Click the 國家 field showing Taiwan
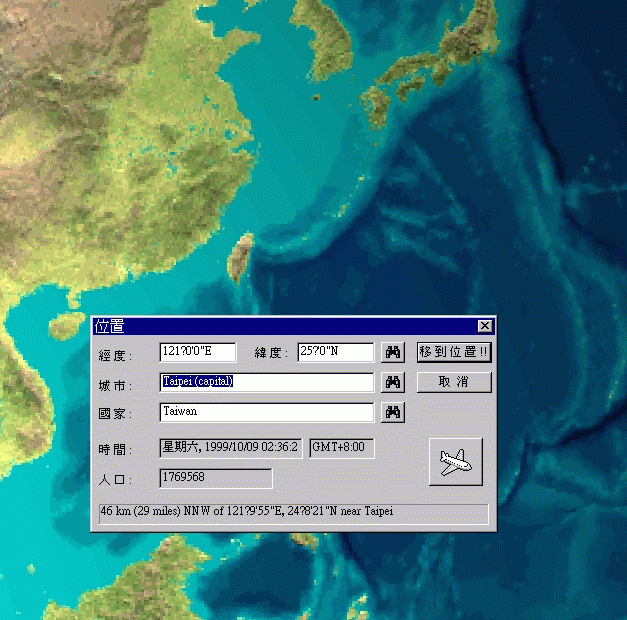Screen dimensions: 627x620 tap(266, 412)
